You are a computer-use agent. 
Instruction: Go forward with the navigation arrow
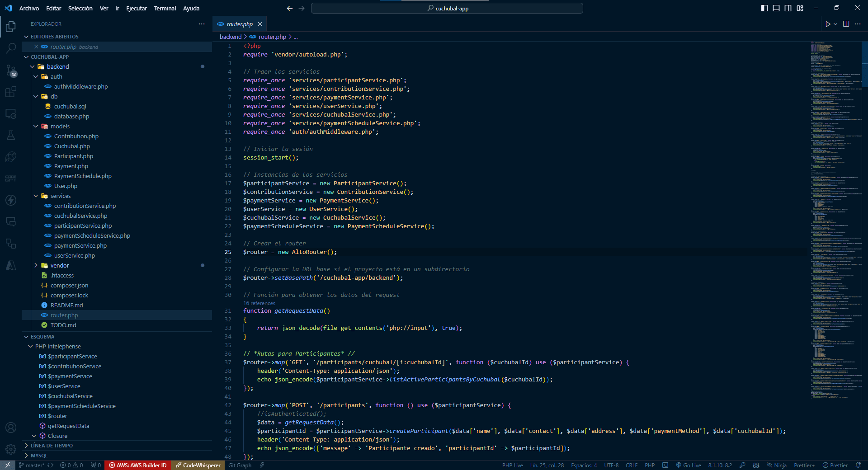point(302,8)
